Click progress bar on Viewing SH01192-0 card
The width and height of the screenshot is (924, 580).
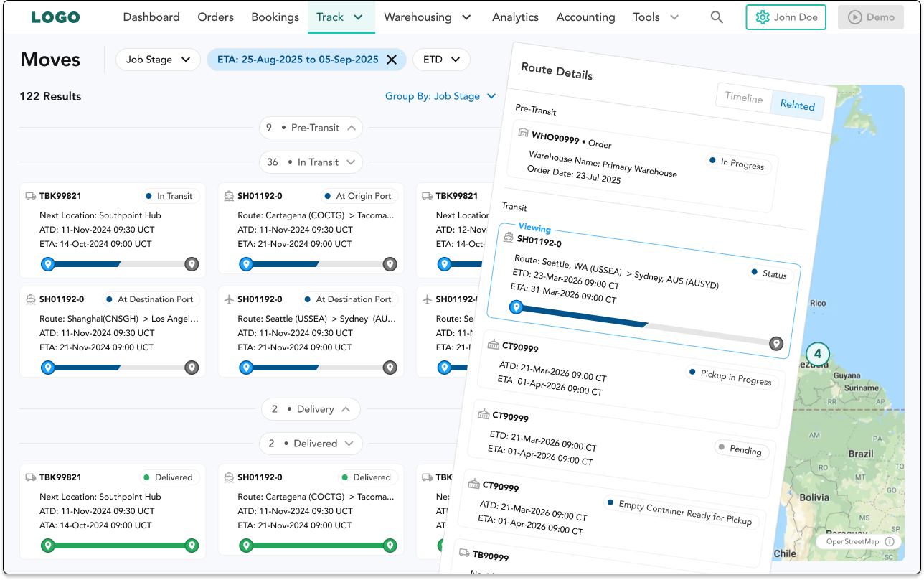point(646,325)
